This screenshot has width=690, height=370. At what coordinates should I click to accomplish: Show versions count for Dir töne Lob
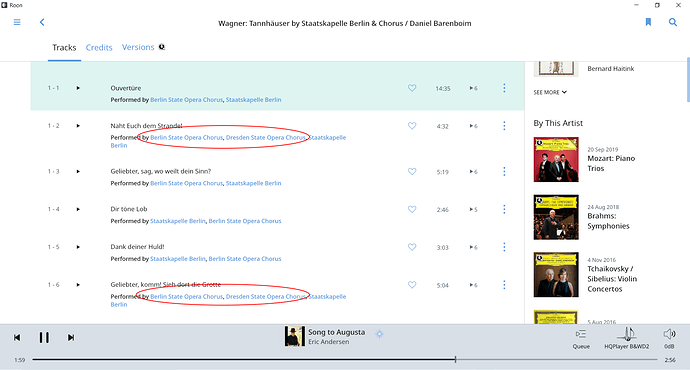[x=473, y=210]
